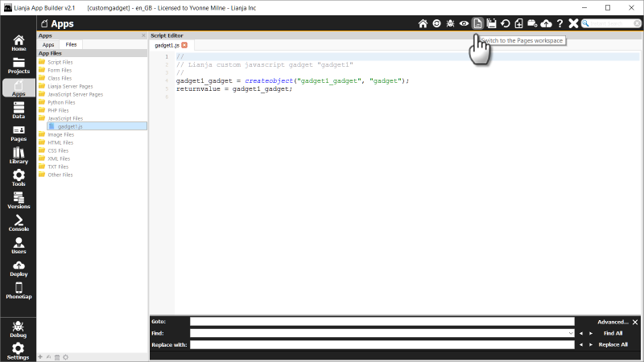Expand the Class Files folder
The width and height of the screenshot is (644, 362).
click(x=60, y=78)
